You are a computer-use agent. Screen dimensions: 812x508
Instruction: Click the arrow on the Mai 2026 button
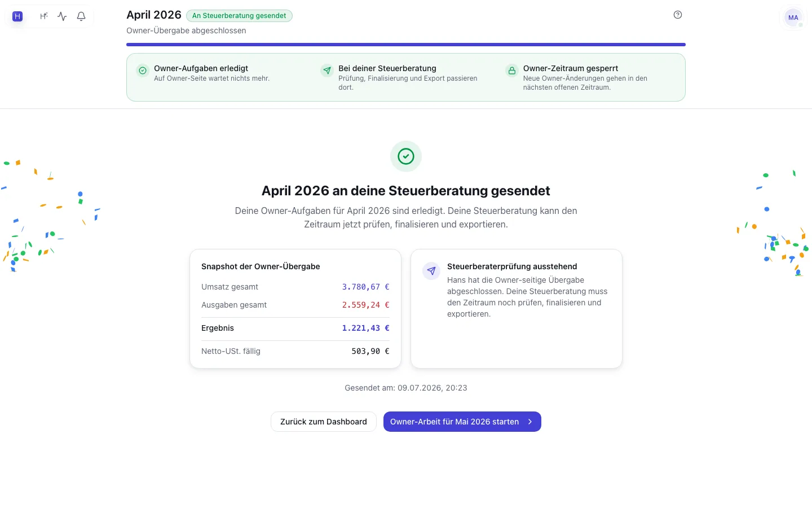point(530,422)
